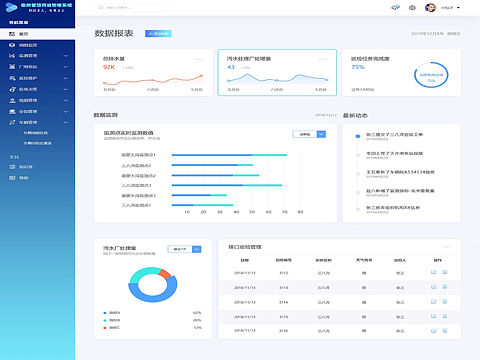
Task: Click the view icon in row 3115
Action: [434, 316]
